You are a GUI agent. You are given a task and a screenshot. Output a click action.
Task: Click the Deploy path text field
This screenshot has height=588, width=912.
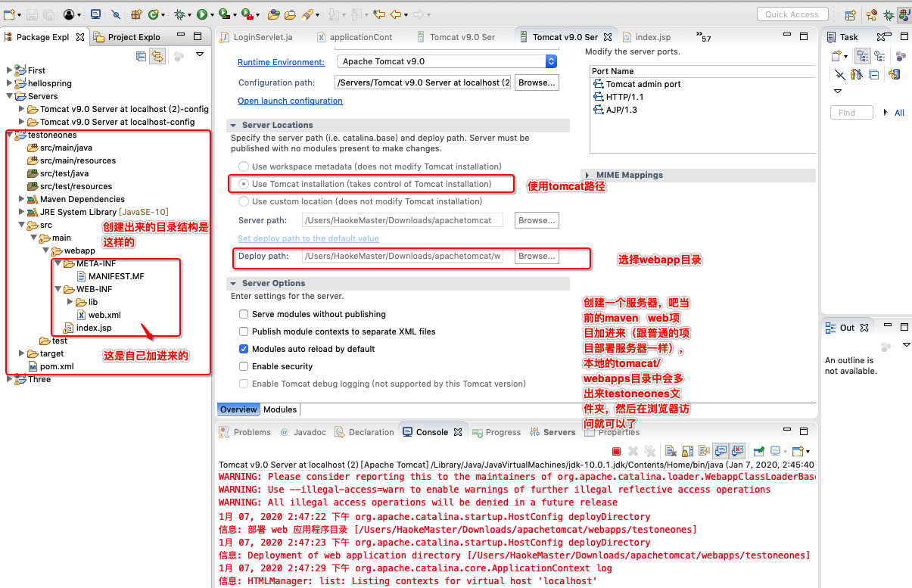pos(403,256)
